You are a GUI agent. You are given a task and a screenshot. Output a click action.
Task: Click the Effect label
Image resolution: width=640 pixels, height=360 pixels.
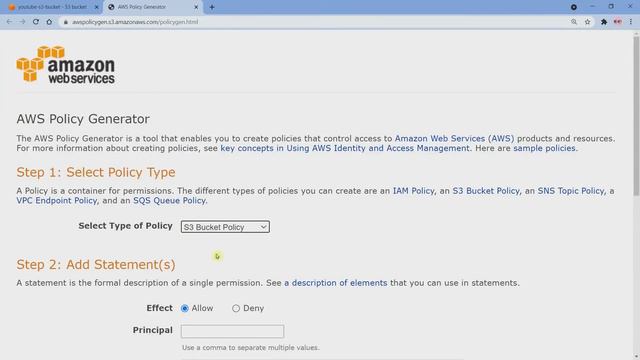click(x=159, y=308)
